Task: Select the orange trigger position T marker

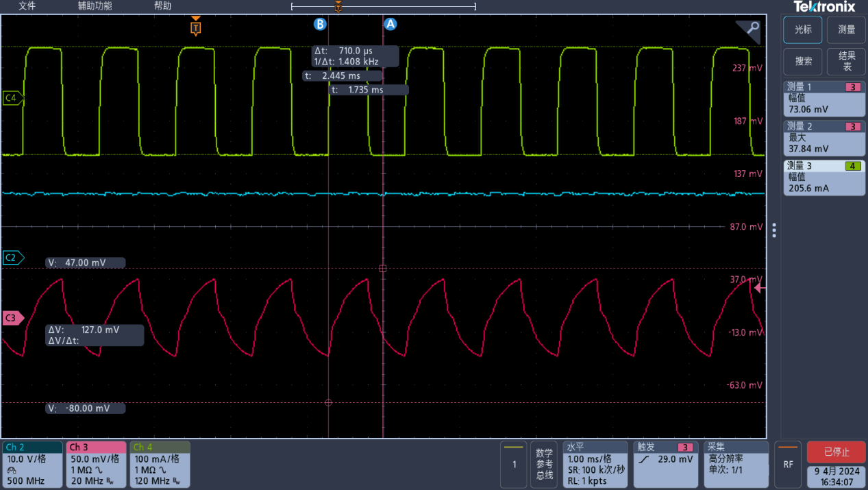Action: tap(196, 27)
